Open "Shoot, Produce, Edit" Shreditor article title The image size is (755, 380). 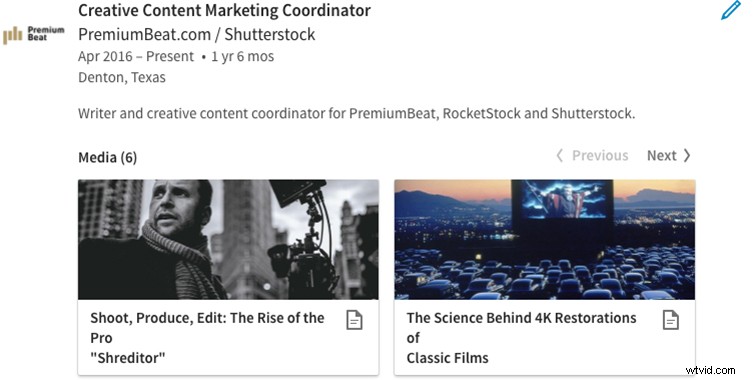[x=208, y=338]
